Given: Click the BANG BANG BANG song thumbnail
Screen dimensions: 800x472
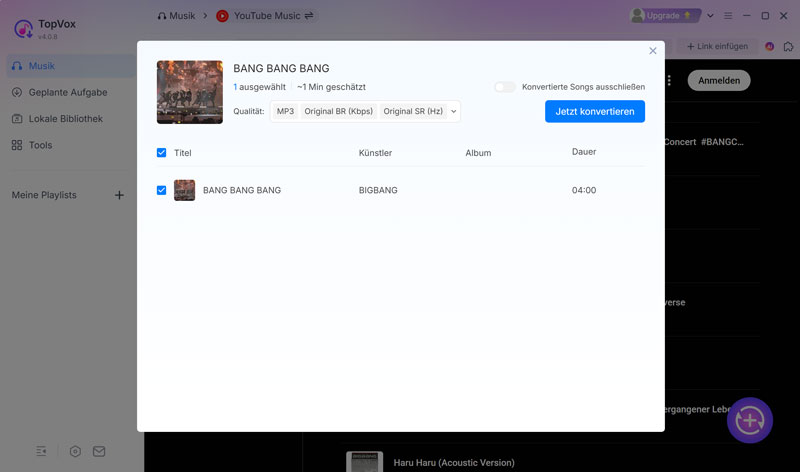Looking at the screenshot, I should tap(184, 190).
